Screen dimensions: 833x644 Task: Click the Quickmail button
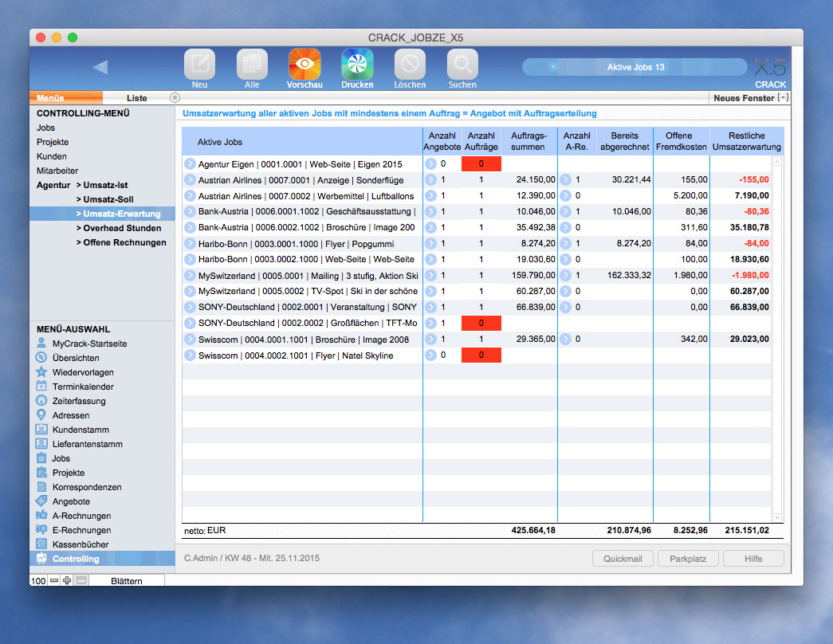623,559
